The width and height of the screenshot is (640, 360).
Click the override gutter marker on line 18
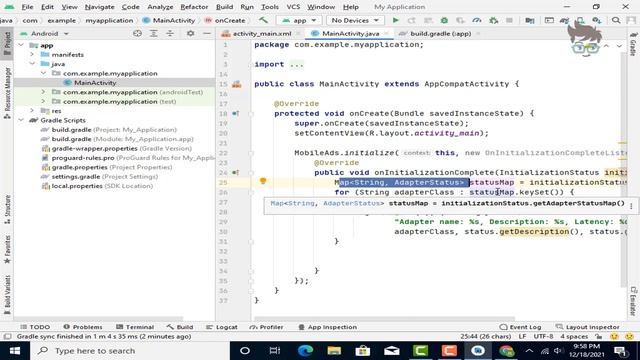tap(236, 113)
